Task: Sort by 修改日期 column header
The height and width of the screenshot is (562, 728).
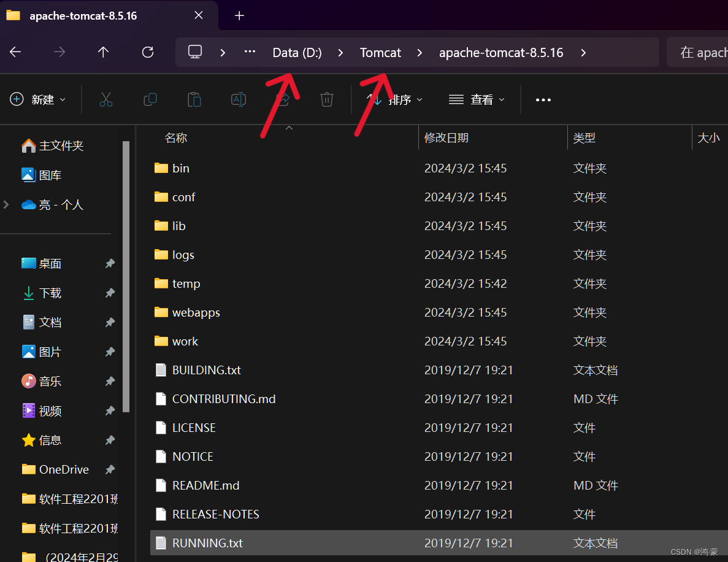Action: [x=446, y=138]
